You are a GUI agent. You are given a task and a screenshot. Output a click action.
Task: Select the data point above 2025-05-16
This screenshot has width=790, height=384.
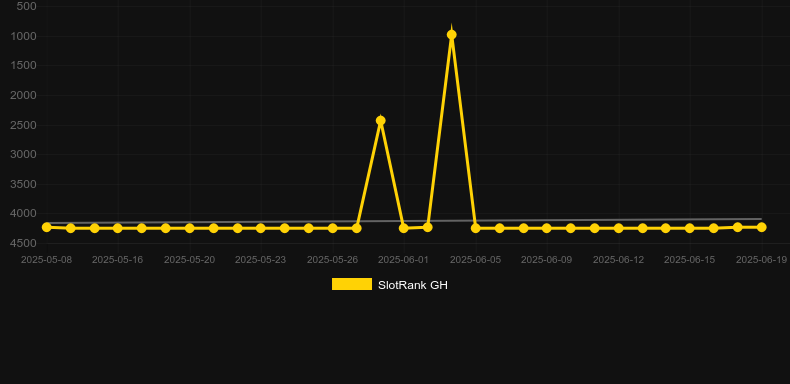(x=118, y=228)
